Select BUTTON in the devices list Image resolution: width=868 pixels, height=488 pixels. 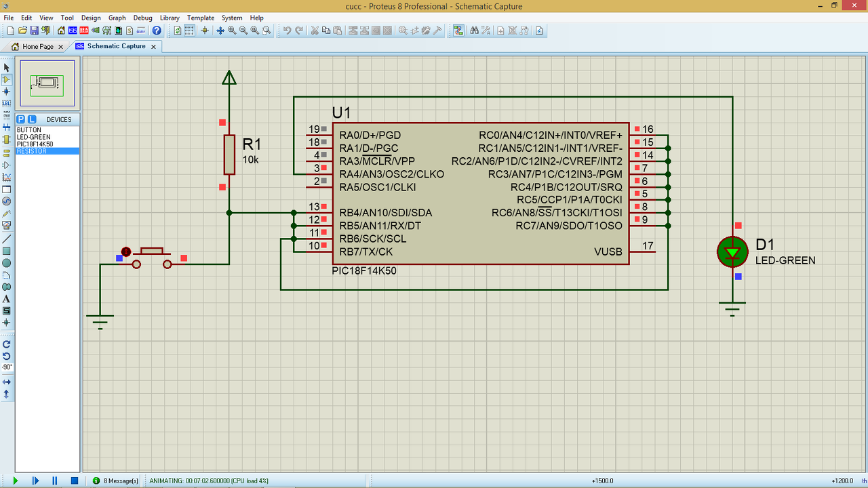(x=47, y=130)
